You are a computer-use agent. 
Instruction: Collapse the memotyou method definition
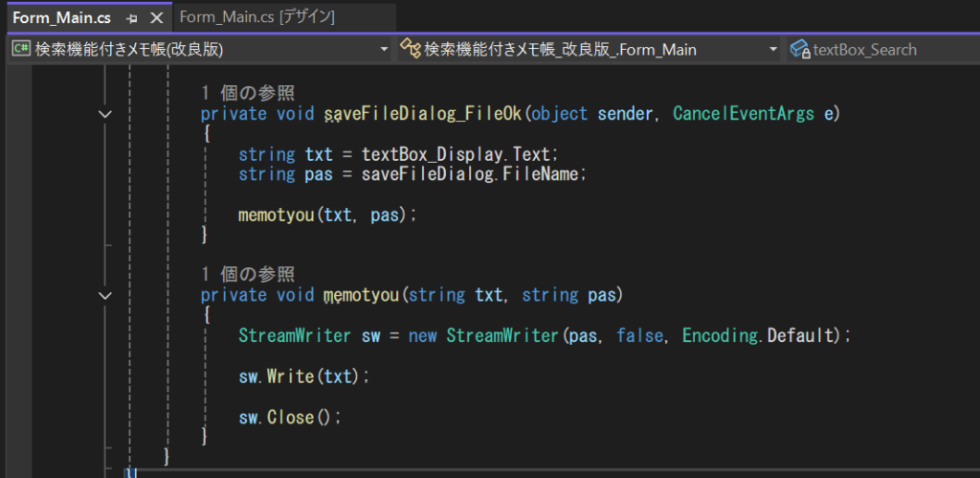tap(105, 295)
